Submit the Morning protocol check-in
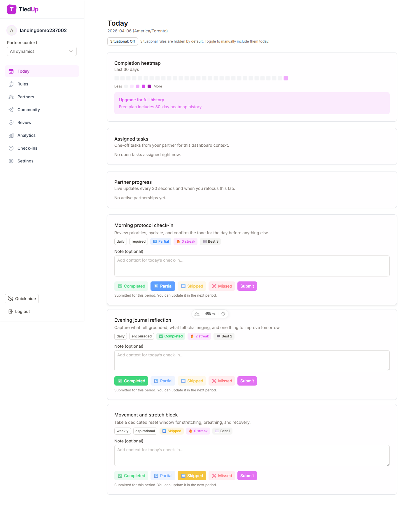The width and height of the screenshot is (420, 513). tap(247, 286)
